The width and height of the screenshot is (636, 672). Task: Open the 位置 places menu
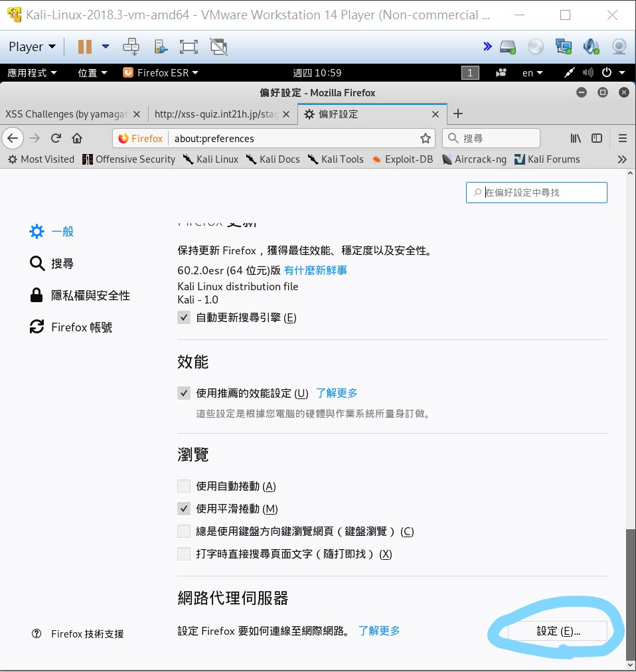tap(92, 73)
